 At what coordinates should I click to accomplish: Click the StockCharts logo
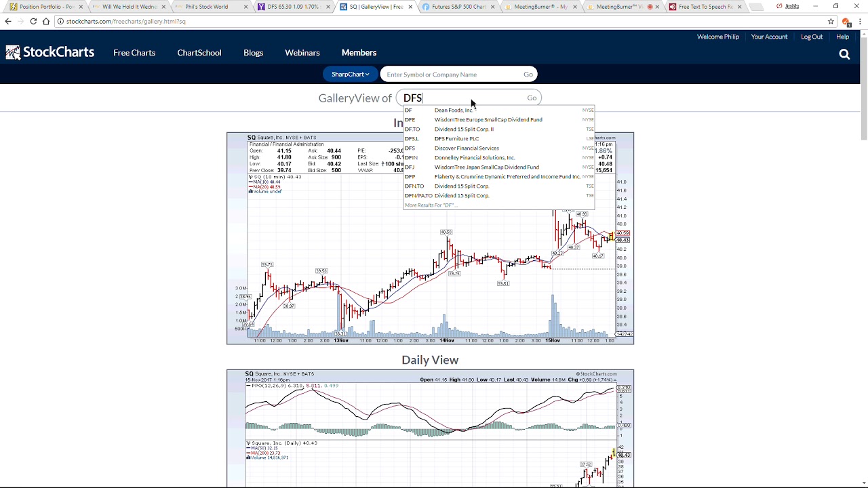tap(50, 52)
